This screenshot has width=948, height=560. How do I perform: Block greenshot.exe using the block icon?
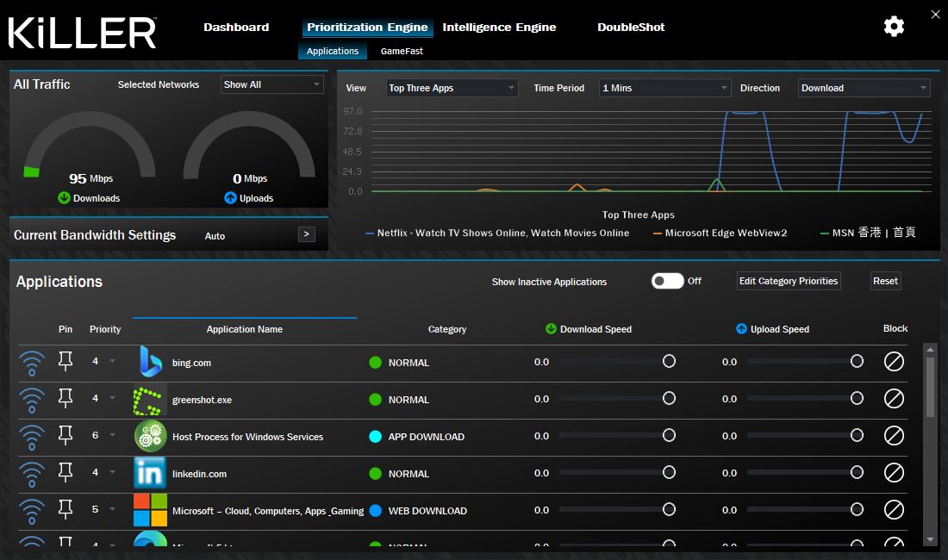(894, 399)
